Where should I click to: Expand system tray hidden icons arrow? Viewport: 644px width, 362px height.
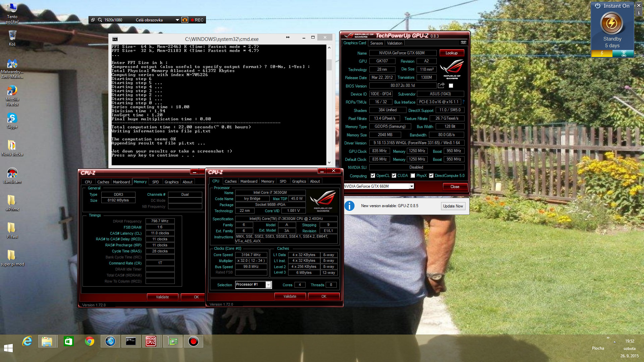pyautogui.click(x=614, y=342)
